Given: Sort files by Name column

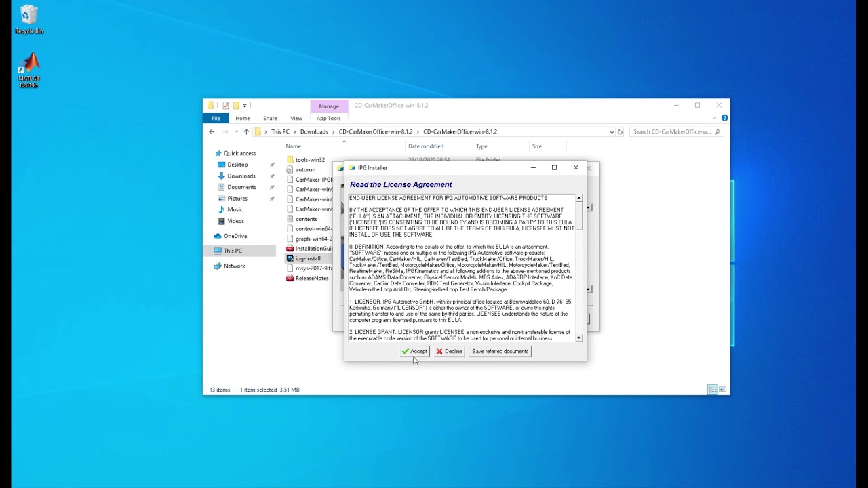Looking at the screenshot, I should click(293, 146).
